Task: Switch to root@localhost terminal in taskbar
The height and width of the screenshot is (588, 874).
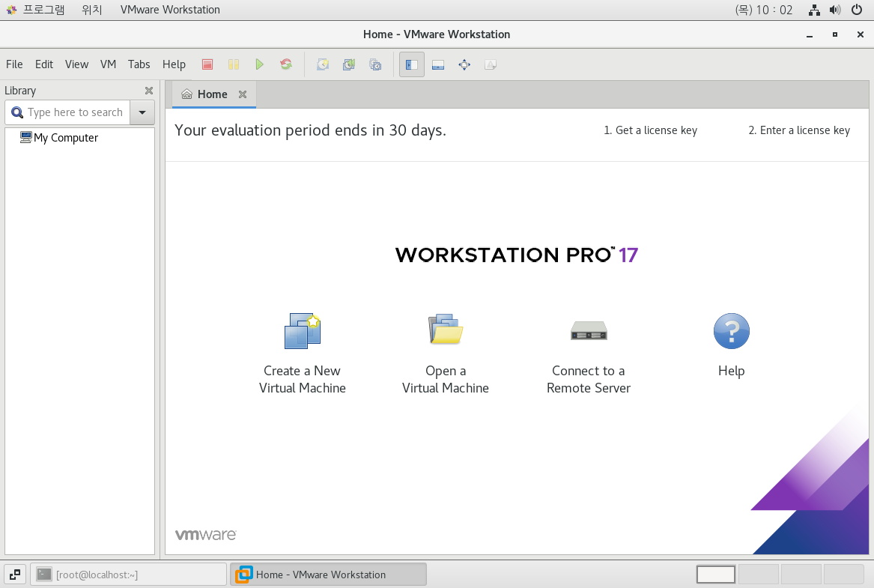Action: click(128, 574)
